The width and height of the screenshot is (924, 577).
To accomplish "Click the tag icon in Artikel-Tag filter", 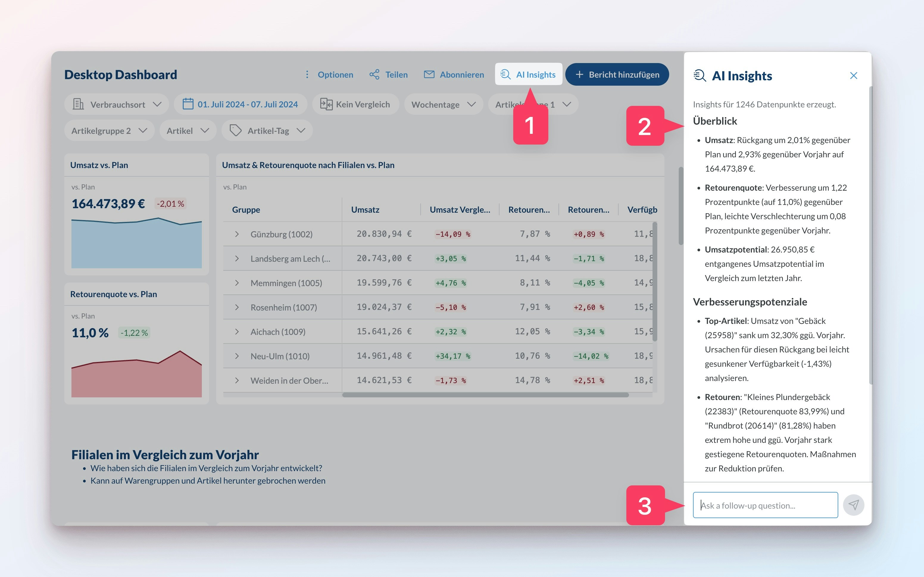I will 235,131.
